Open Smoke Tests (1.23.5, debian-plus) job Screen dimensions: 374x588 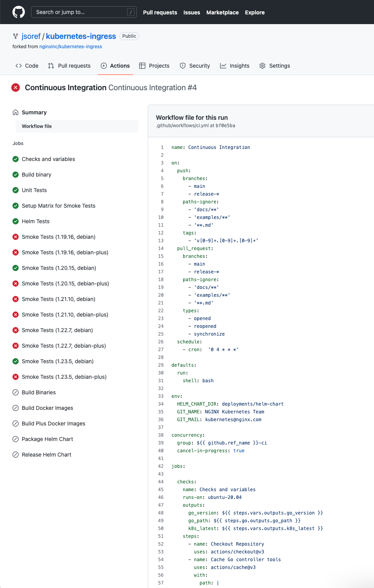(x=64, y=377)
